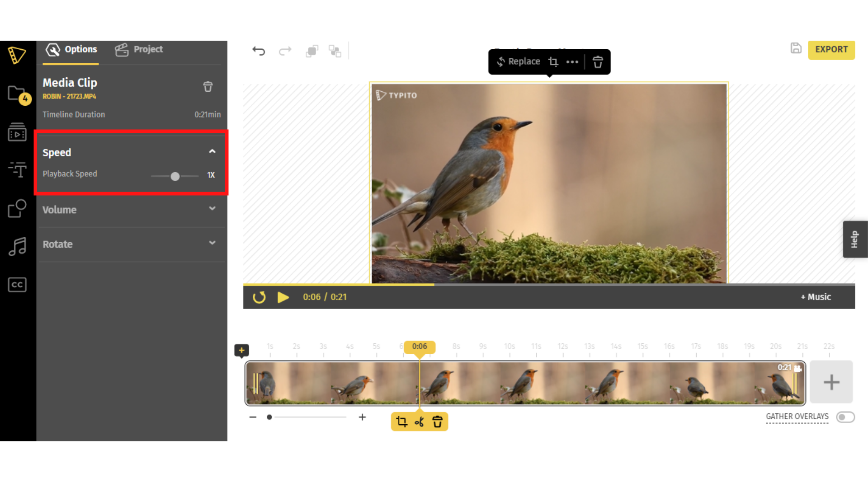Undo the last action
Screen dimensions: 868x488
click(x=259, y=51)
